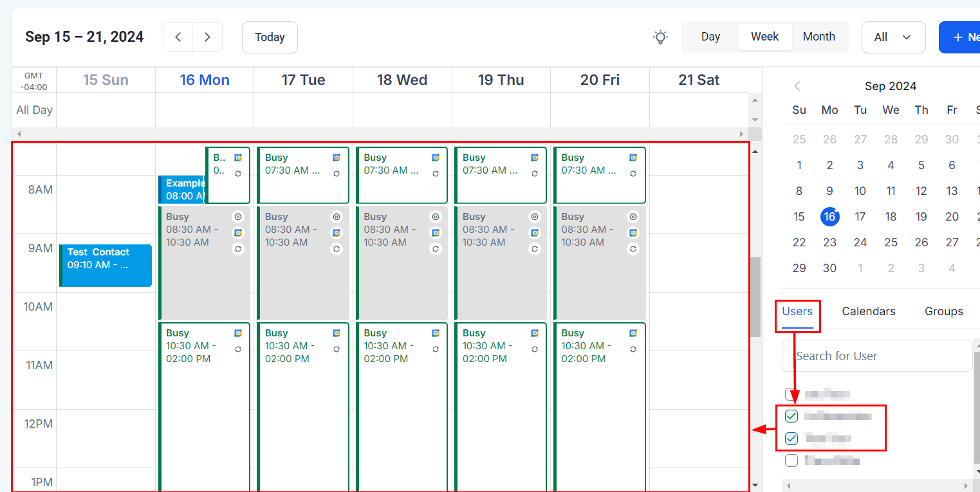Screen dimensions: 980x492
Task: Click the calendar grid vertical scrollbar thumb
Action: point(755,296)
